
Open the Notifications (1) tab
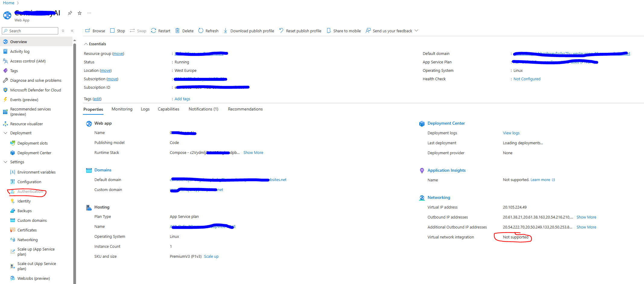pos(203,109)
